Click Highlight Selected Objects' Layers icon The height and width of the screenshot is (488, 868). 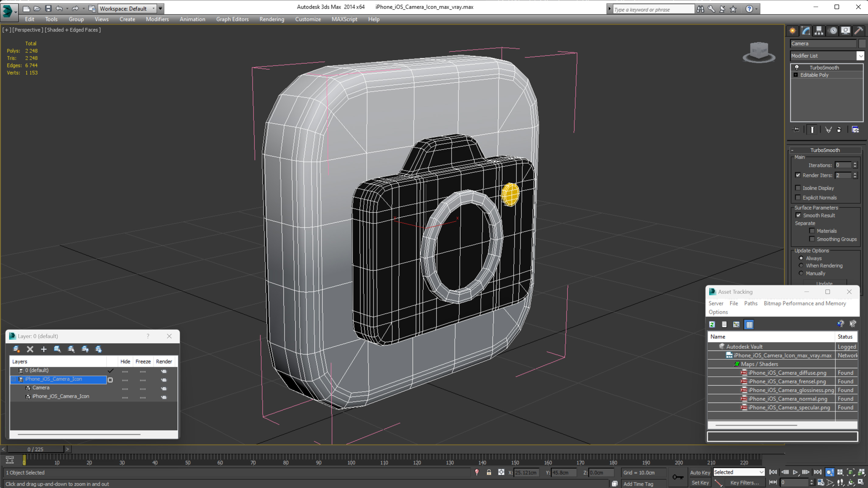point(71,349)
